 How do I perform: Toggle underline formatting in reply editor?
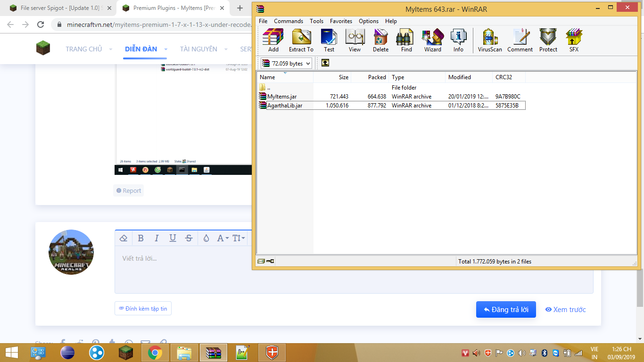(x=173, y=238)
